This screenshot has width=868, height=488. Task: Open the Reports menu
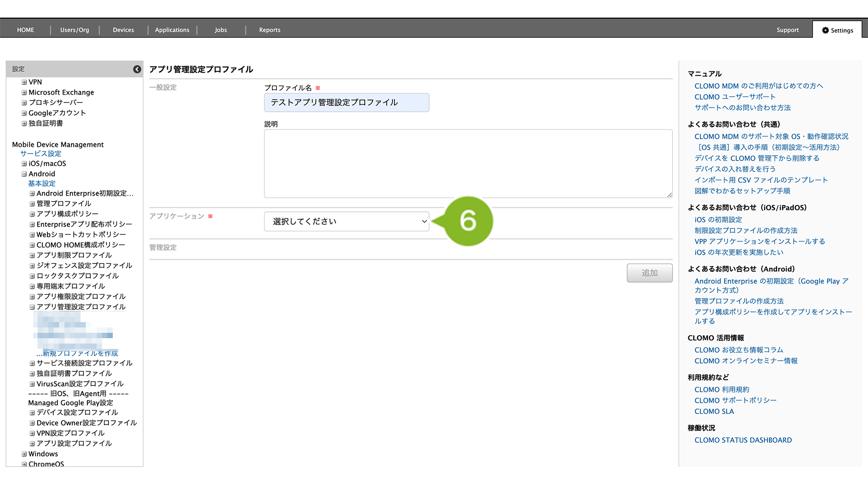[269, 30]
